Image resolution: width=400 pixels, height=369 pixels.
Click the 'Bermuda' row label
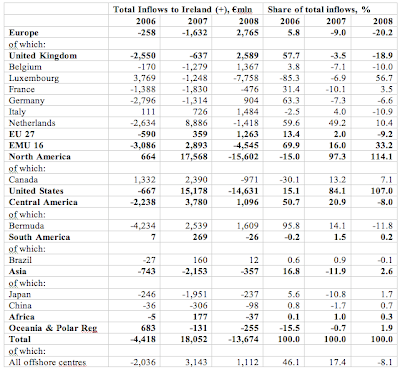[26, 226]
